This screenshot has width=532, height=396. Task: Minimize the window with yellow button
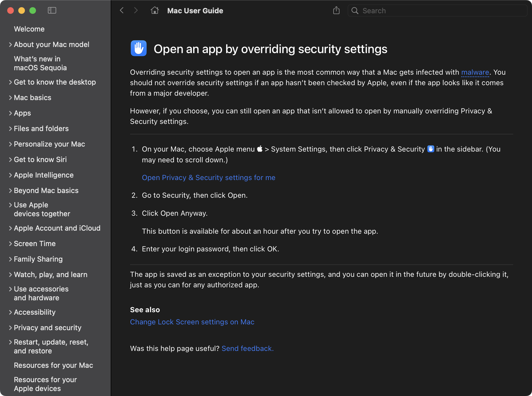[22, 11]
